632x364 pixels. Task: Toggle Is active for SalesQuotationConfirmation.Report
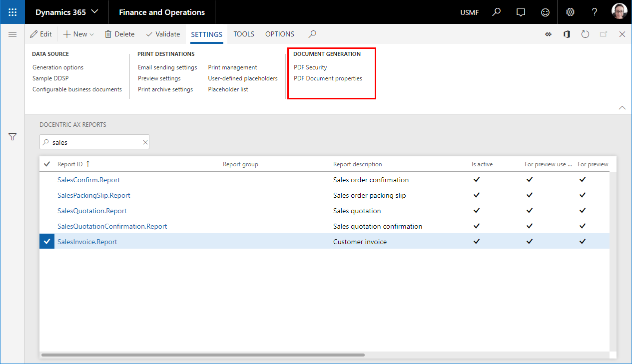[477, 226]
